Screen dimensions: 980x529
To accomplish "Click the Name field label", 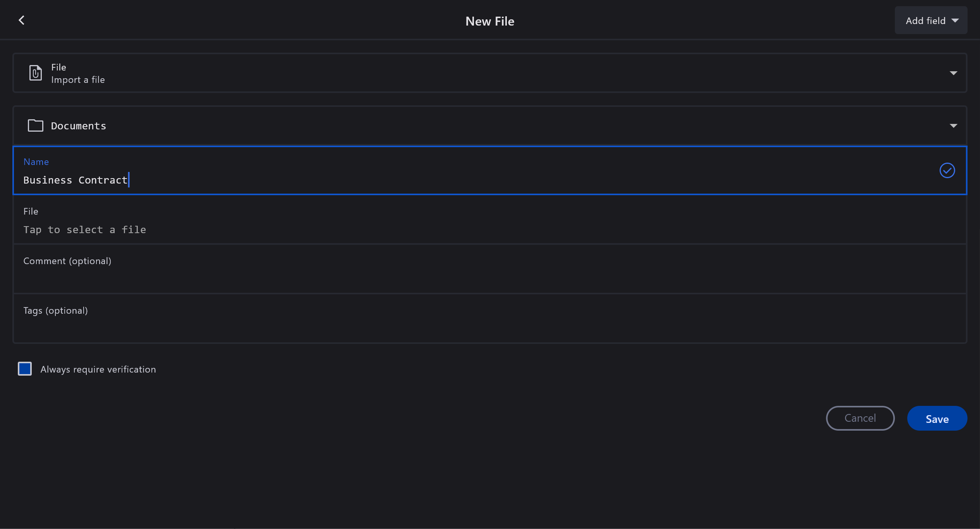I will [x=36, y=162].
